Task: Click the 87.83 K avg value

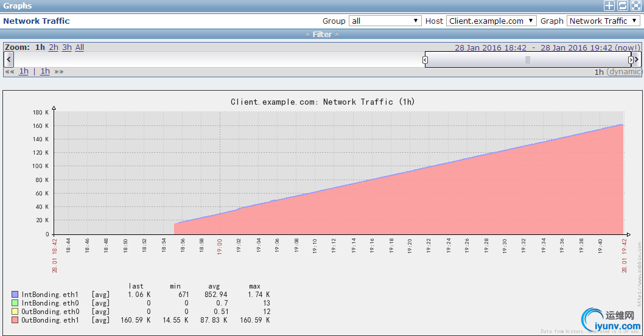Action: click(x=214, y=320)
